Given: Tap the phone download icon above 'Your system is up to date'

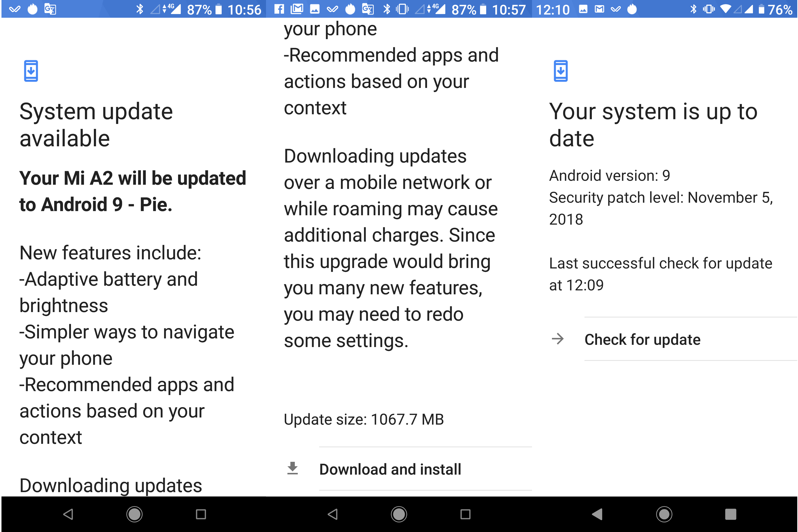Looking at the screenshot, I should (x=561, y=71).
